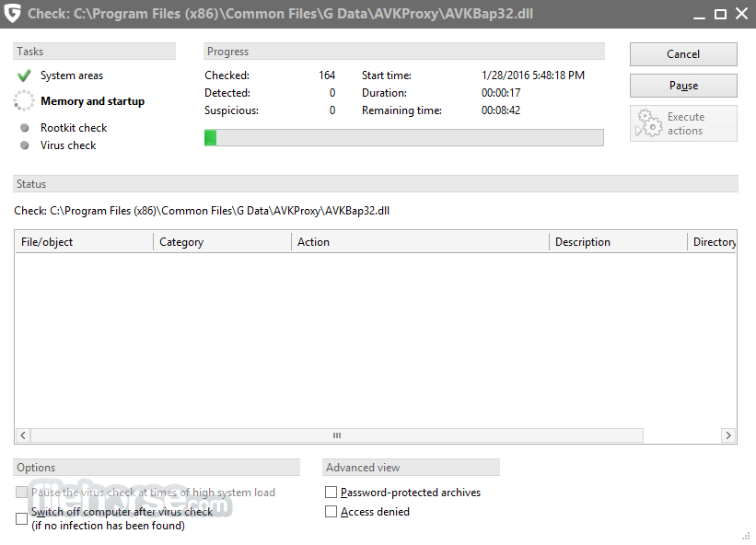This screenshot has width=756, height=545.
Task: Click the Status file path being checked
Action: [202, 211]
